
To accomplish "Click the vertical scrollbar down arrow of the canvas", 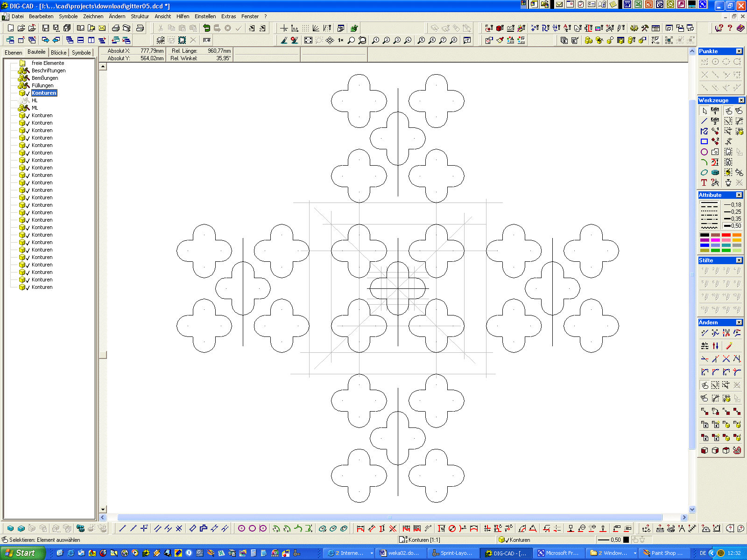I will click(692, 510).
